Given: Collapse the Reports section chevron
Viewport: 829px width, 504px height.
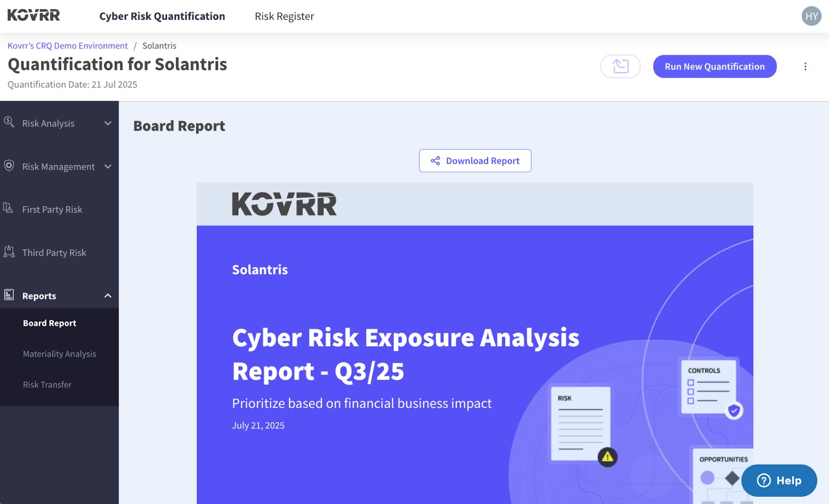Looking at the screenshot, I should 108,296.
